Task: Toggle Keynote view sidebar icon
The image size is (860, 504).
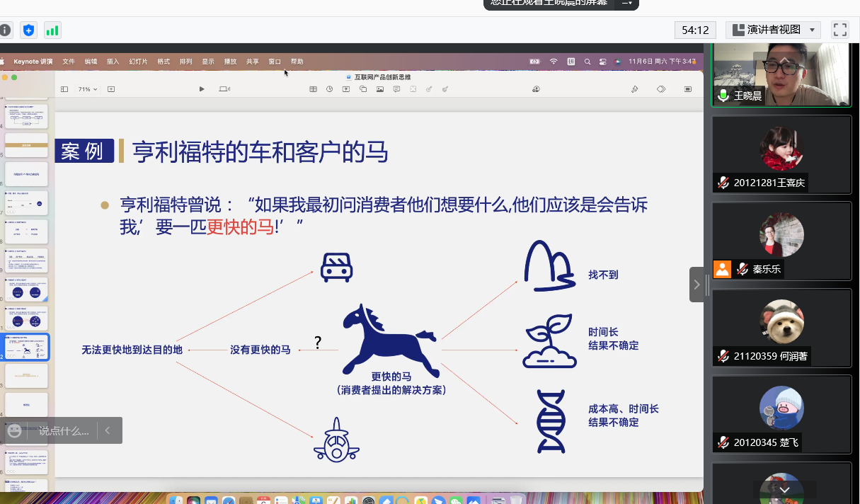Action: (x=64, y=89)
